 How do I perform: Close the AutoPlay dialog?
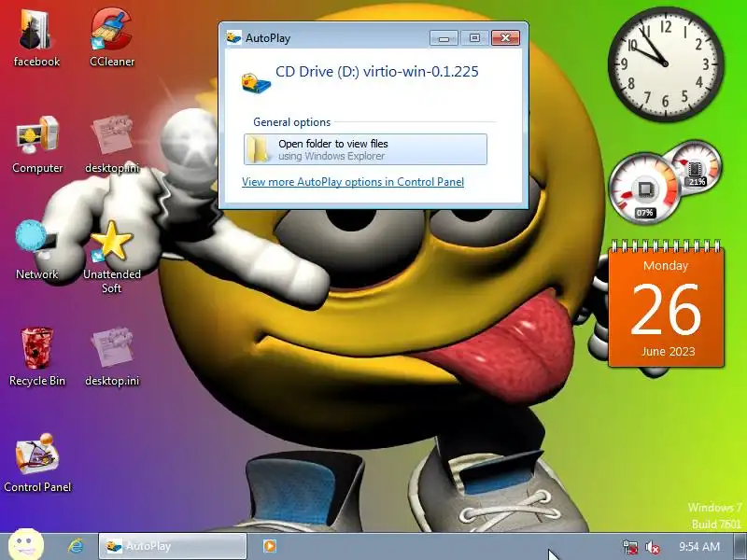coord(505,37)
